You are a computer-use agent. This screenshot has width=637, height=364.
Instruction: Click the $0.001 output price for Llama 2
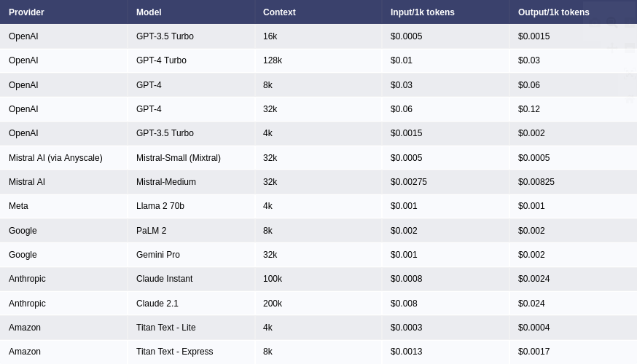pyautogui.click(x=531, y=206)
